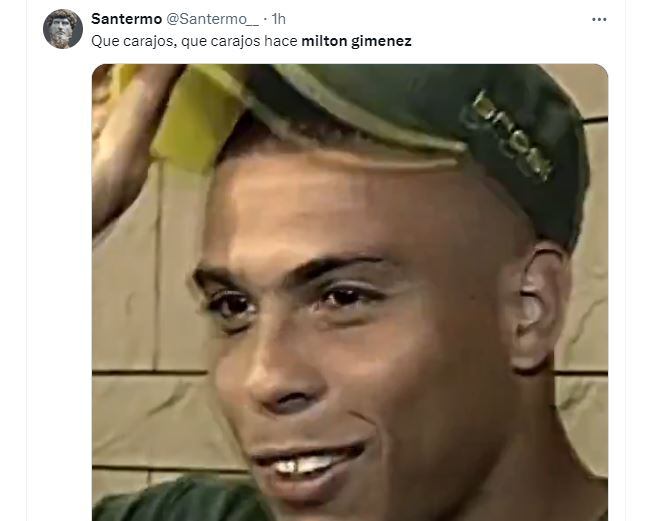The width and height of the screenshot is (649, 521).
Task: Click the dot separator before the timestamp
Action: tap(265, 19)
